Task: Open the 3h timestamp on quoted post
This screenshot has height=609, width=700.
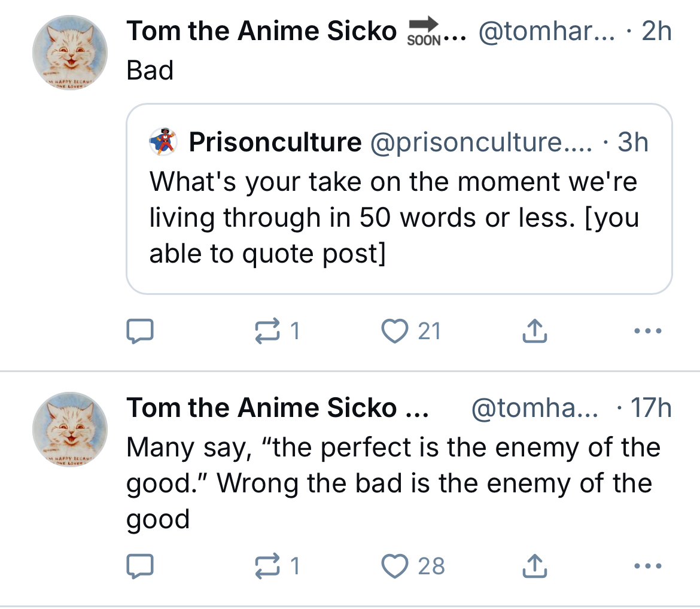Action: coord(632,142)
